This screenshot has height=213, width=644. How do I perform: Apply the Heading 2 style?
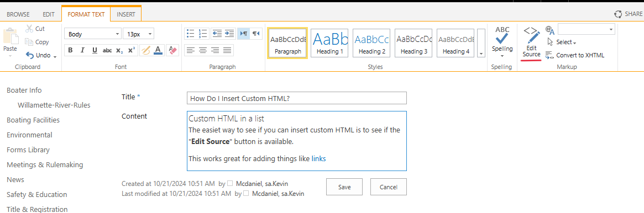371,43
